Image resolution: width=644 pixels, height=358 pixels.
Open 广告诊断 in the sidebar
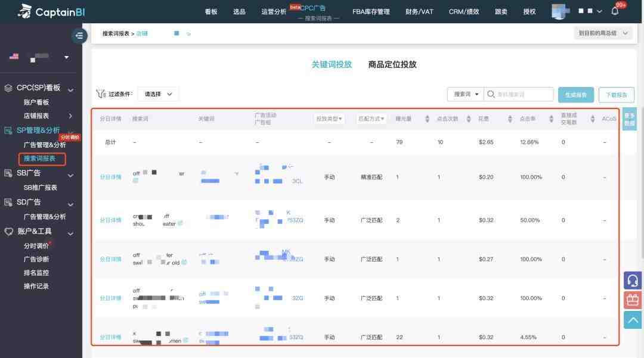36,259
